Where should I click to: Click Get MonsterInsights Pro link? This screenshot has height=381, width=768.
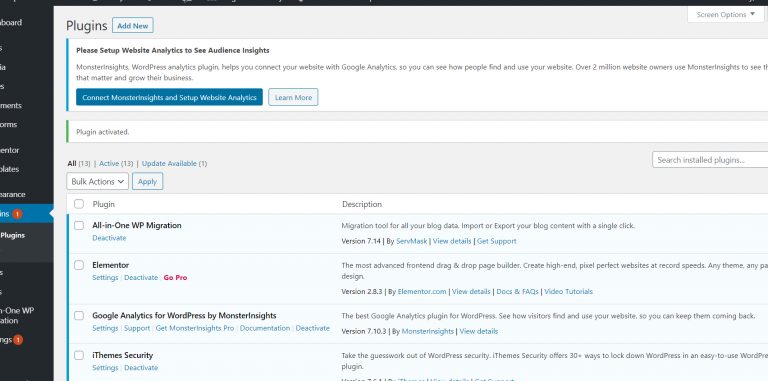pos(195,328)
